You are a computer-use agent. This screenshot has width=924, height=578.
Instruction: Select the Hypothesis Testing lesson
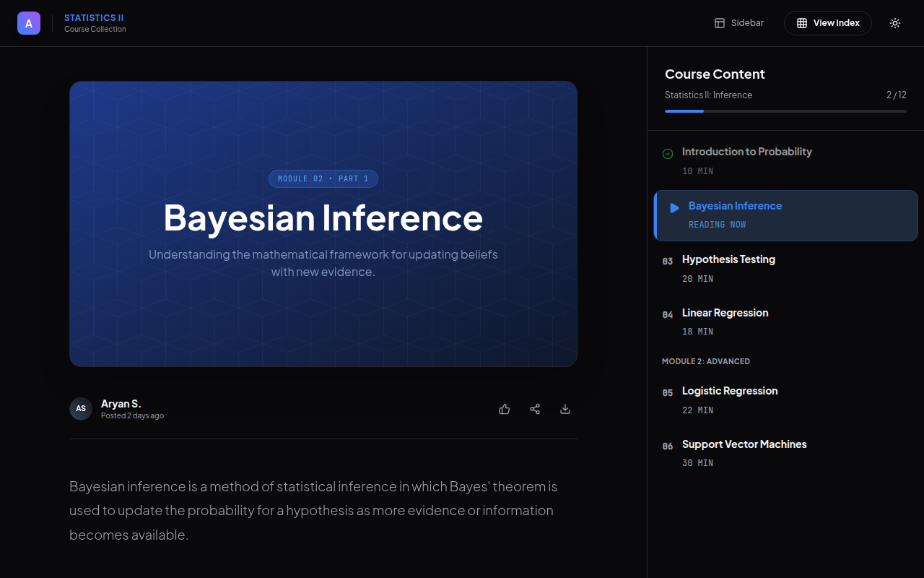tap(728, 259)
